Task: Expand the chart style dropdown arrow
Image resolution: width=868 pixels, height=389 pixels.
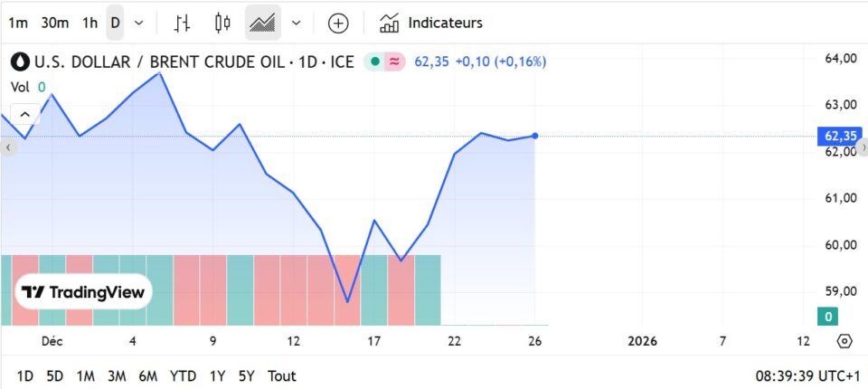Action: tap(297, 23)
